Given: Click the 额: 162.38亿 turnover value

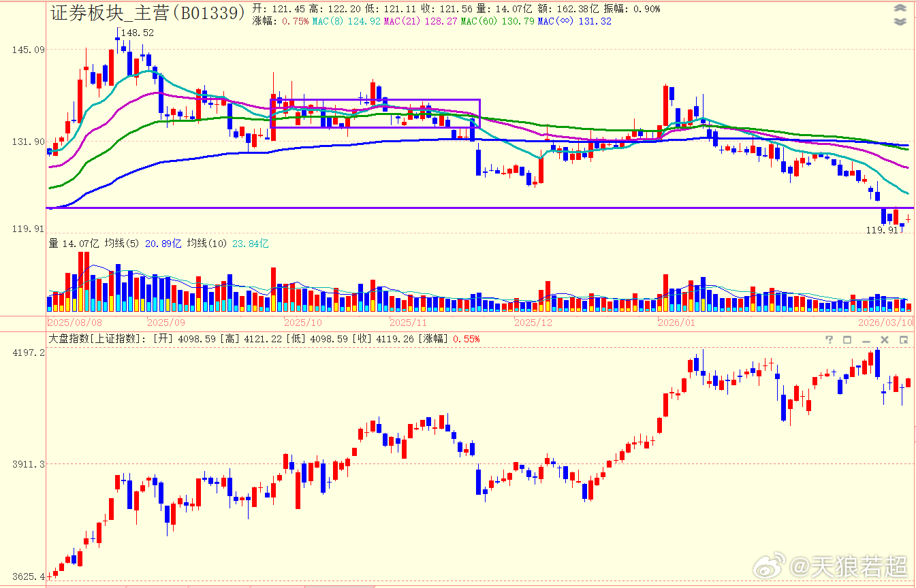Looking at the screenshot, I should 568,9.
